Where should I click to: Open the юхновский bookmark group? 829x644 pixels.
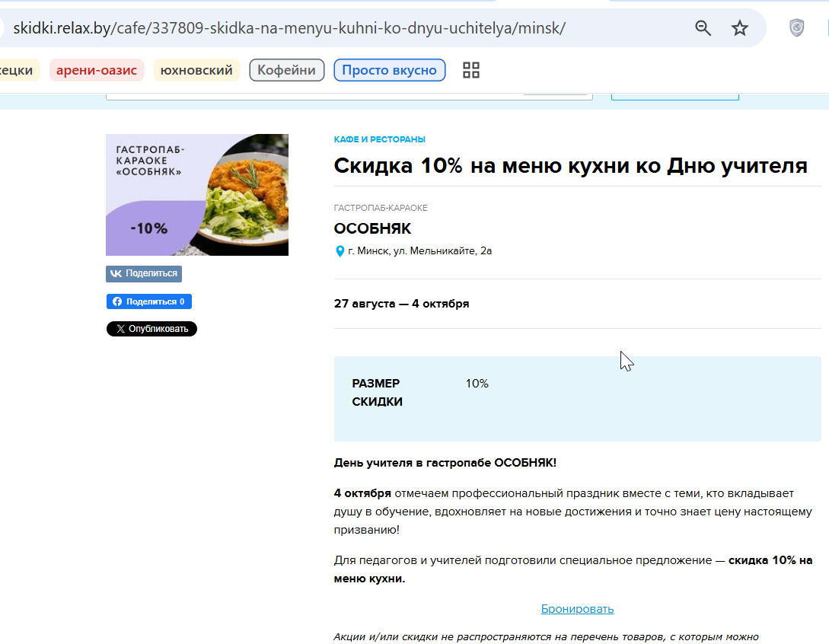point(196,70)
